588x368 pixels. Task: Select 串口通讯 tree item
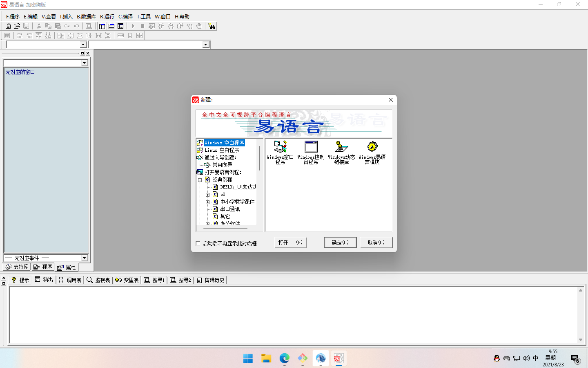(230, 209)
